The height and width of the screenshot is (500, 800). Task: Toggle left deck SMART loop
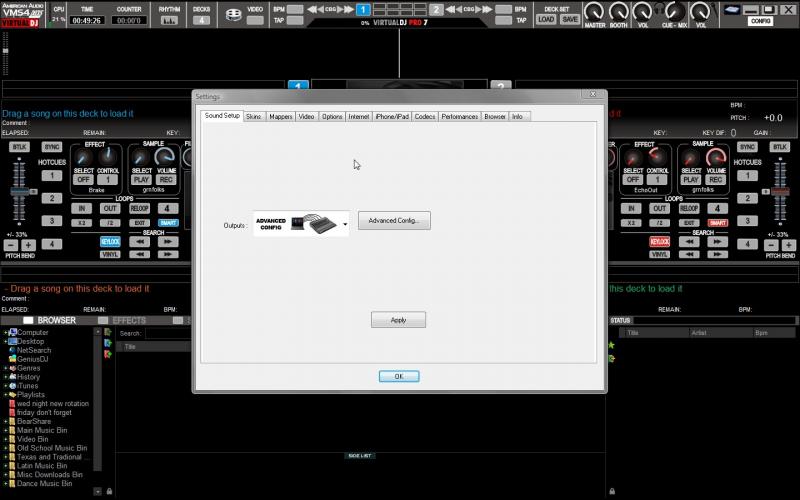(x=168, y=223)
